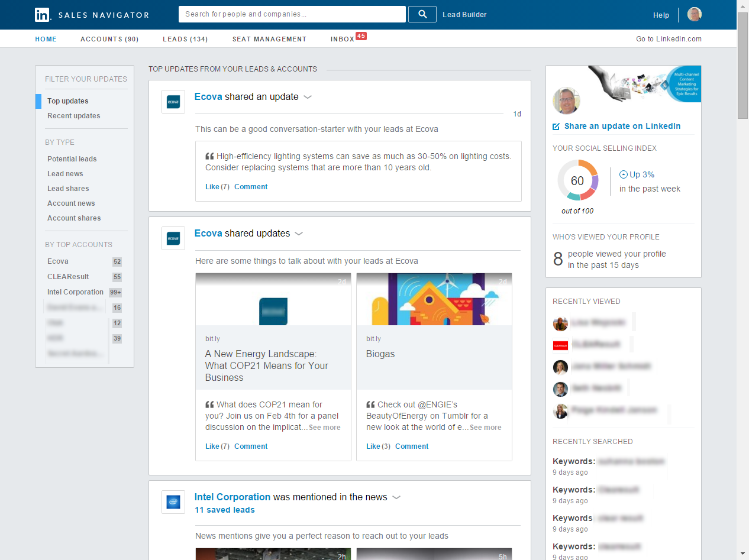This screenshot has height=560, width=749.
Task: Click See more on the Biogas post
Action: (x=486, y=428)
